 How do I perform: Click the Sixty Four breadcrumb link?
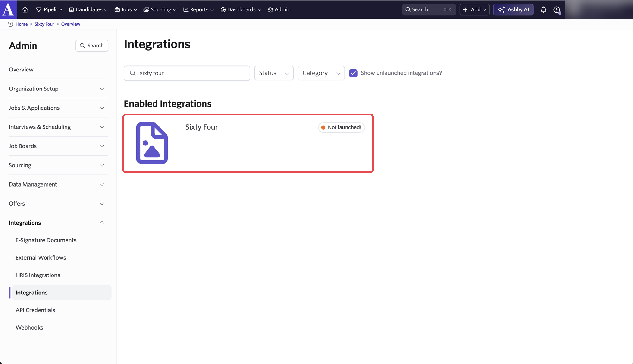click(44, 24)
